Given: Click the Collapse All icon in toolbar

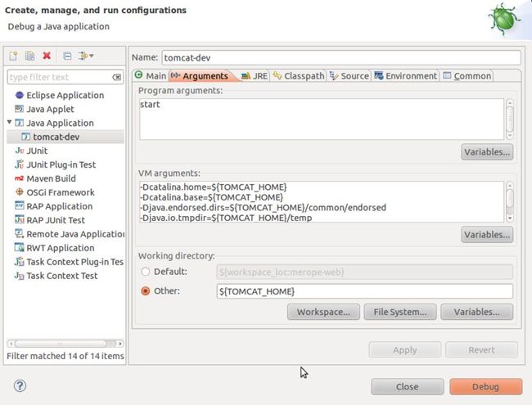Looking at the screenshot, I should point(67,56).
